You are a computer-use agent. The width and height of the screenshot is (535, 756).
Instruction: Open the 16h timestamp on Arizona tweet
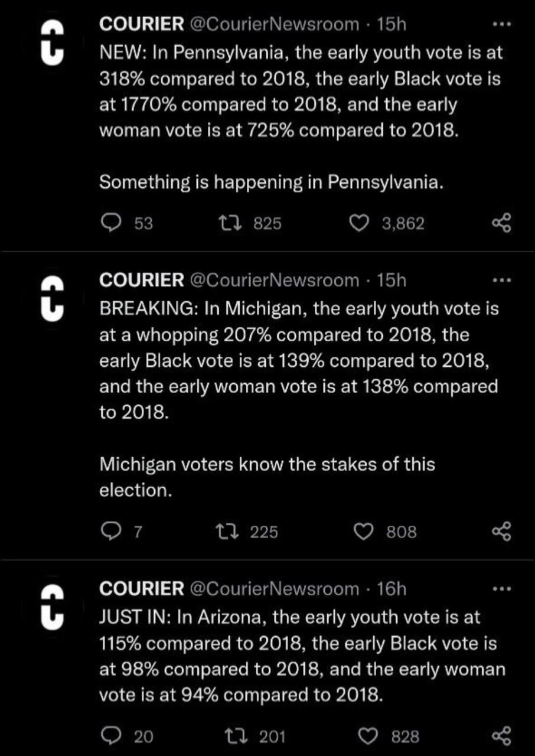pyautogui.click(x=392, y=588)
